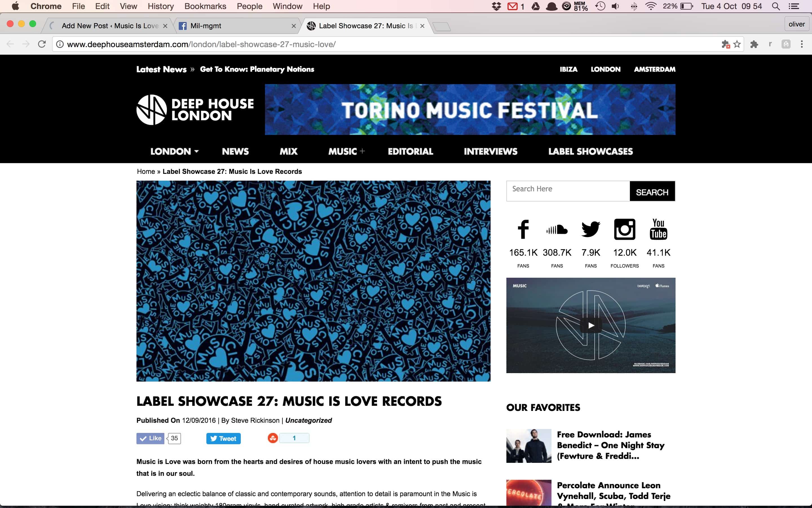Open the Facebook social icon in sidebar
812x508 pixels.
[x=523, y=229]
